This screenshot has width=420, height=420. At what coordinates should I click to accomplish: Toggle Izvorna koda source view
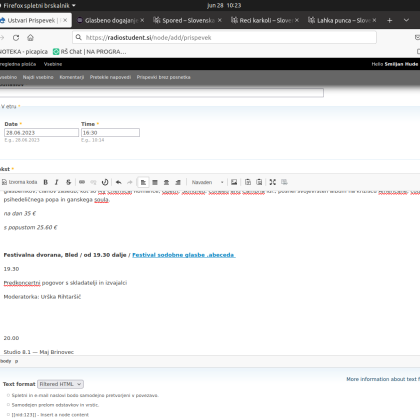pyautogui.click(x=19, y=182)
